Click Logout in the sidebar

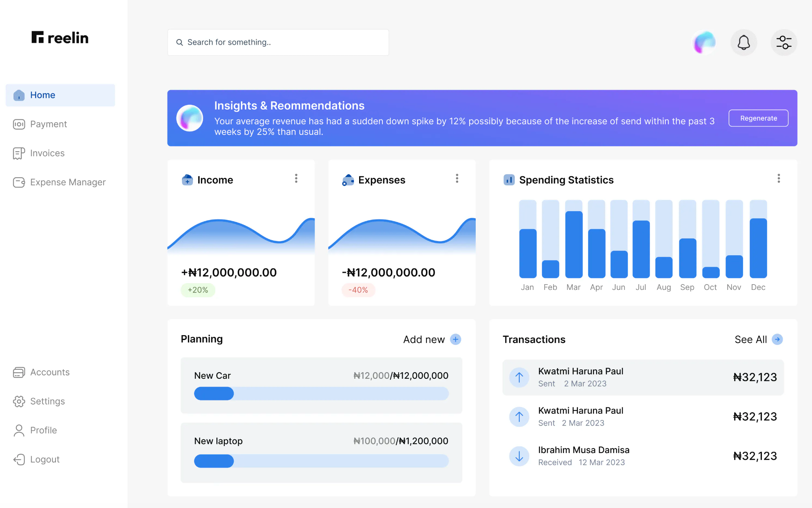[44, 459]
